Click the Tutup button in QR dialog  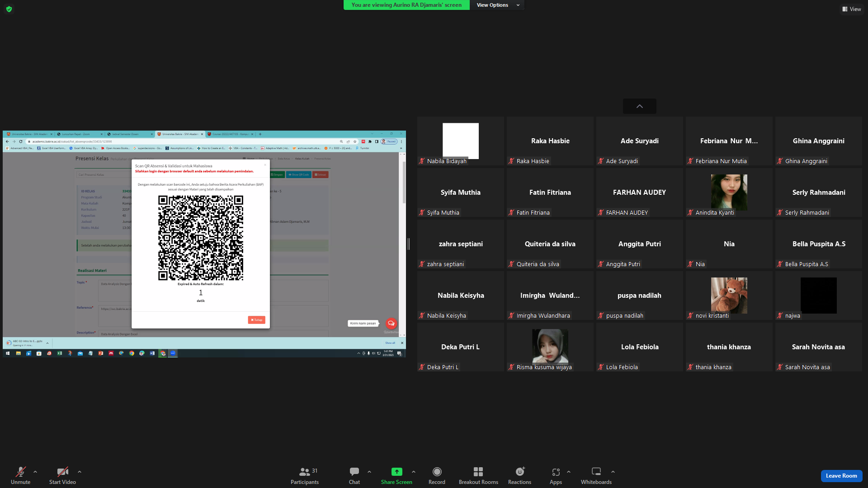coord(256,320)
